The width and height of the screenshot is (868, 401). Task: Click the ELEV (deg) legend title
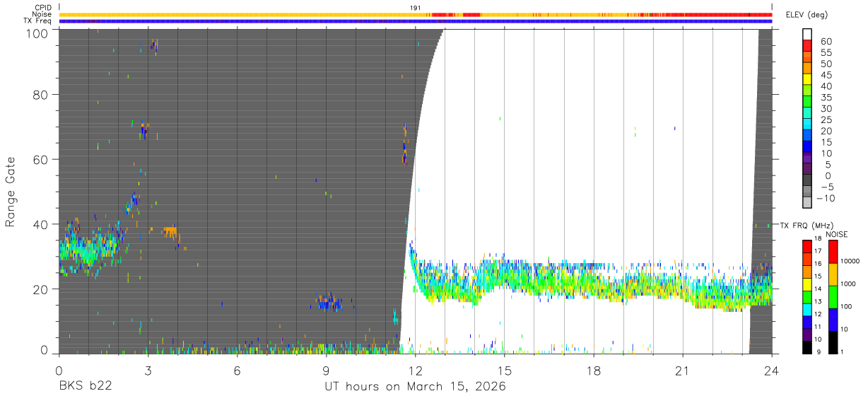click(x=807, y=15)
